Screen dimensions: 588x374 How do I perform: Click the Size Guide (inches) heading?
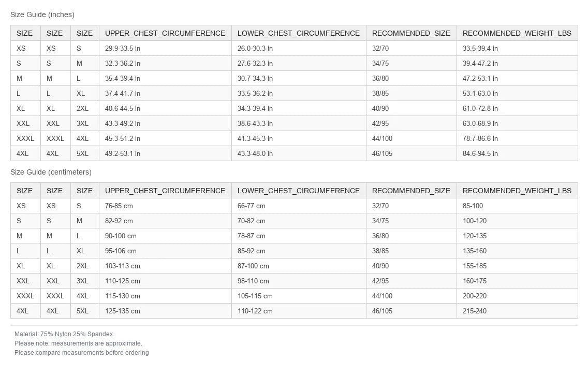click(x=42, y=15)
